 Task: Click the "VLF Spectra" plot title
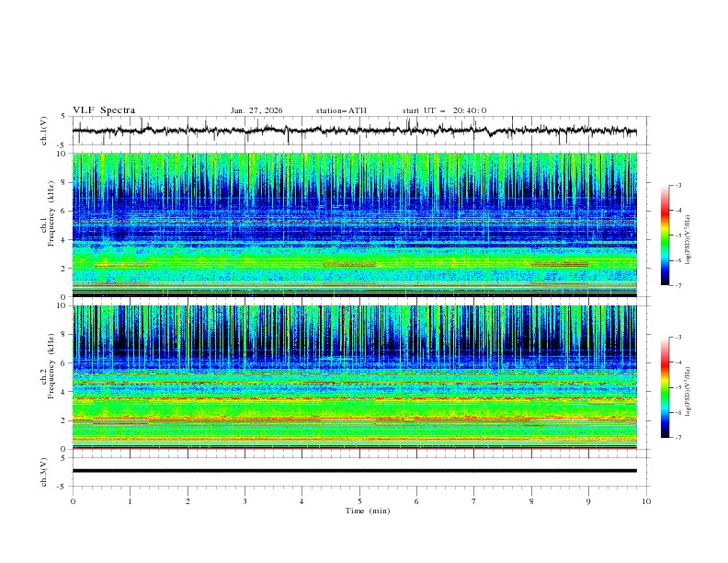[104, 110]
